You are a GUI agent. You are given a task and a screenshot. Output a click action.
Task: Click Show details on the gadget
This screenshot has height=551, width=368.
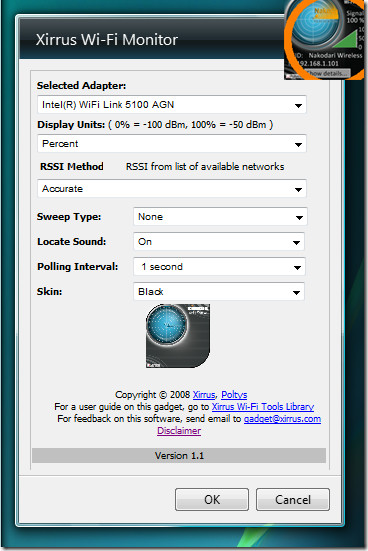327,73
